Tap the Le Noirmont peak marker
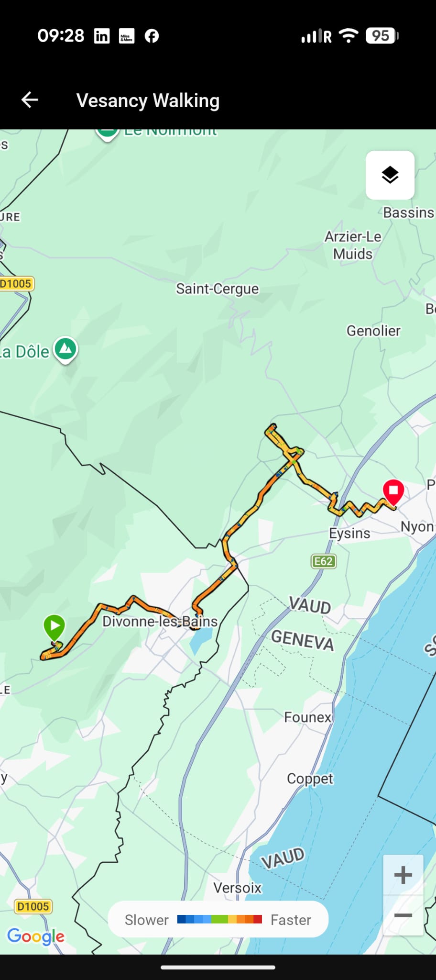This screenshot has height=980, width=436. click(x=107, y=133)
